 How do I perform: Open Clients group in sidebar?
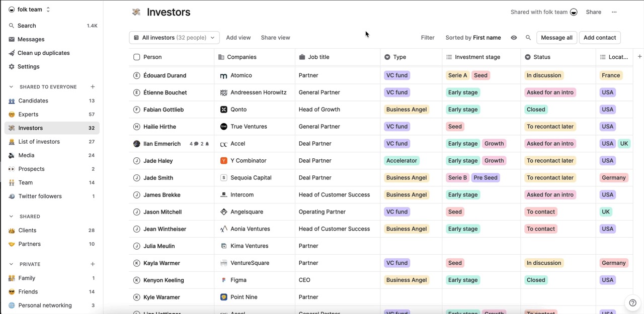click(52, 231)
